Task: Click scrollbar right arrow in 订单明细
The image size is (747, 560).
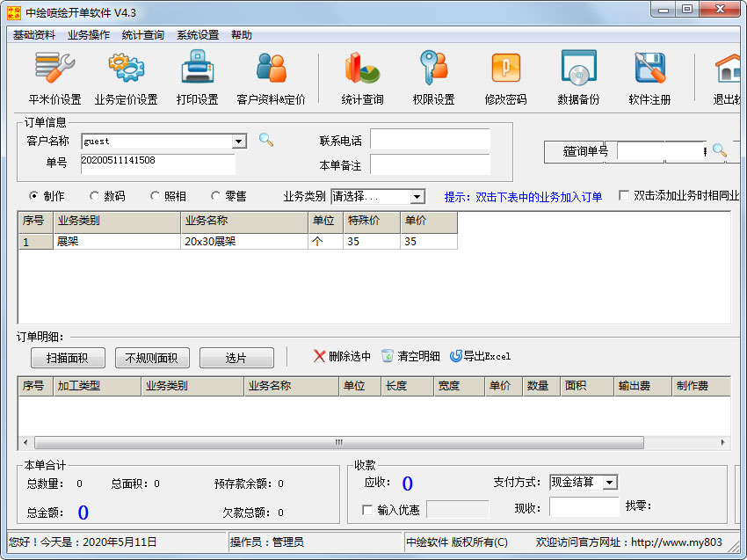Action: tap(722, 442)
